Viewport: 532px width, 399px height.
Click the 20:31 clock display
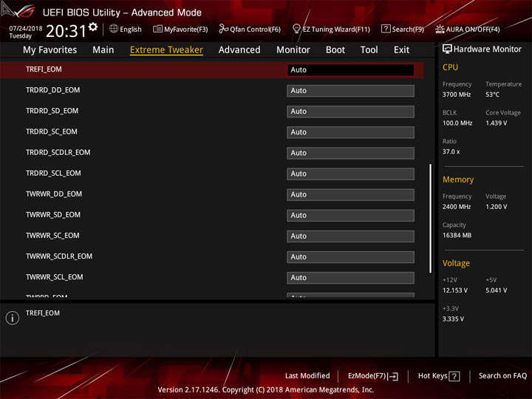point(66,31)
